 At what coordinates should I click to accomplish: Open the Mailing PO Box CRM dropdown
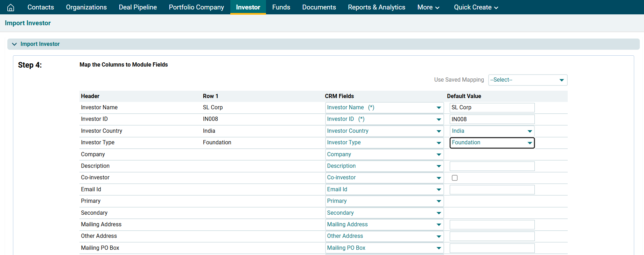click(384, 248)
